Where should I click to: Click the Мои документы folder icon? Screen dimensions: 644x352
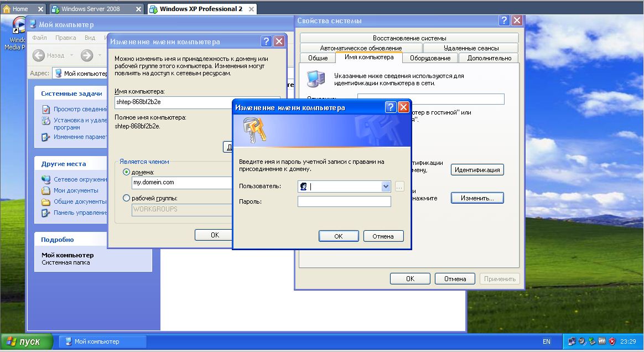[45, 190]
